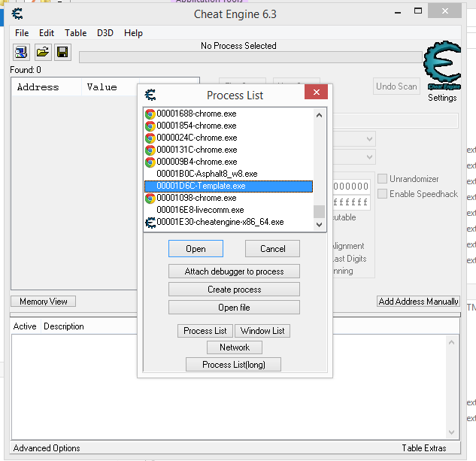Click Cheat Engine title bar app icon
Image resolution: width=476 pixels, height=461 pixels.
pos(17,14)
